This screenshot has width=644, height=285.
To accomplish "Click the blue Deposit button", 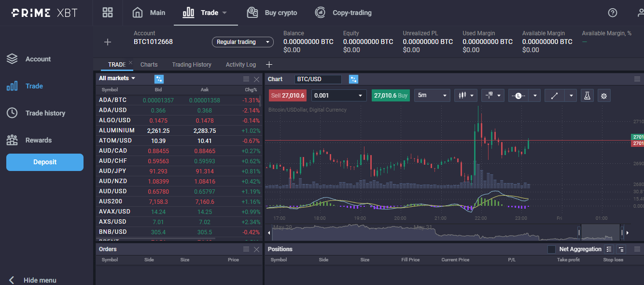I will pos(45,162).
